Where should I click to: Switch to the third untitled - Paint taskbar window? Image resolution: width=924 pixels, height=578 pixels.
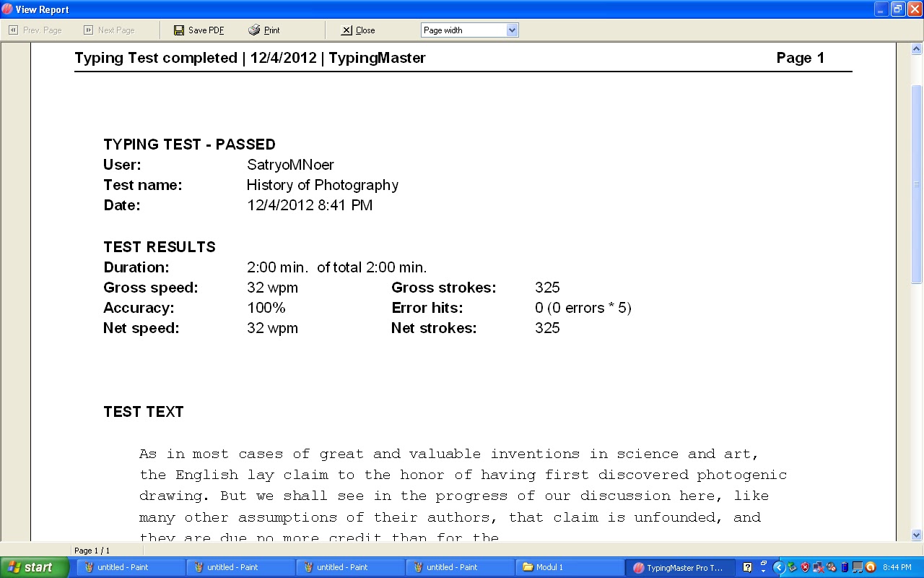click(350, 567)
